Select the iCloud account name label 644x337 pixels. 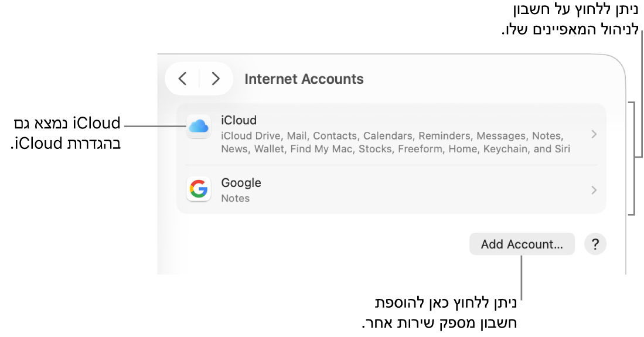coord(238,120)
